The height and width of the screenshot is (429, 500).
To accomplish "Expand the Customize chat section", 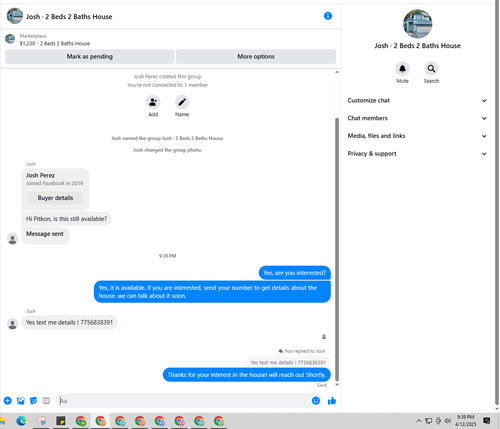I will pyautogui.click(x=417, y=100).
